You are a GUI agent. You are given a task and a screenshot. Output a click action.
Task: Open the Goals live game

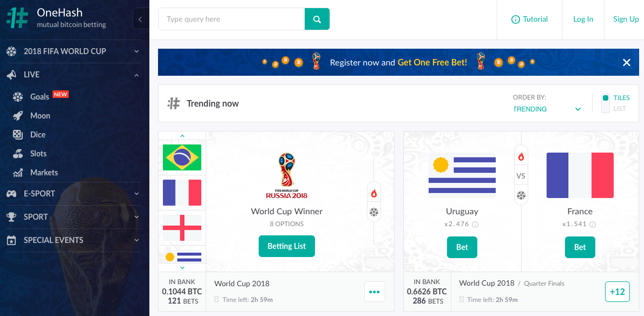40,97
